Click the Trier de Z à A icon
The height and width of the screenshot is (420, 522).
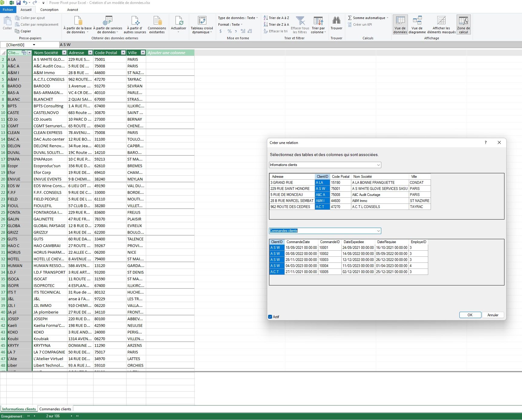coord(266,24)
